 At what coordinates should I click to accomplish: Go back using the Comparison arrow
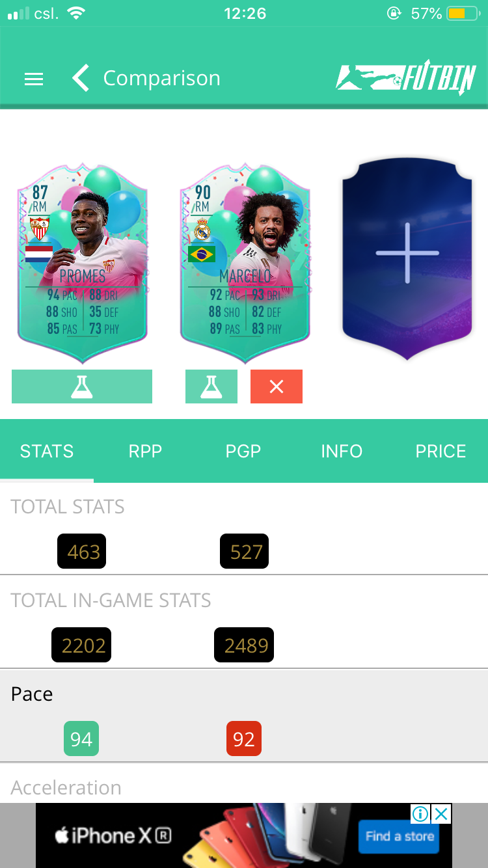tap(81, 78)
